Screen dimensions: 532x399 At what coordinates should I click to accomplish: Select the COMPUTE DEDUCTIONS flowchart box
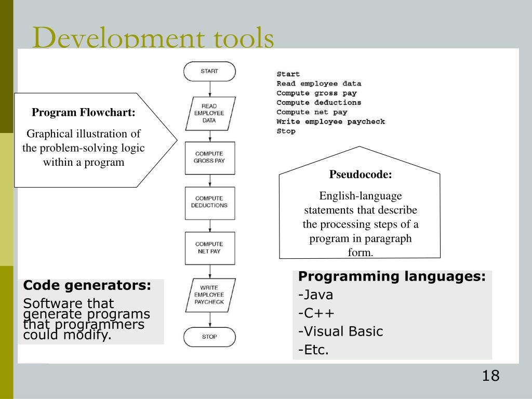click(x=210, y=203)
